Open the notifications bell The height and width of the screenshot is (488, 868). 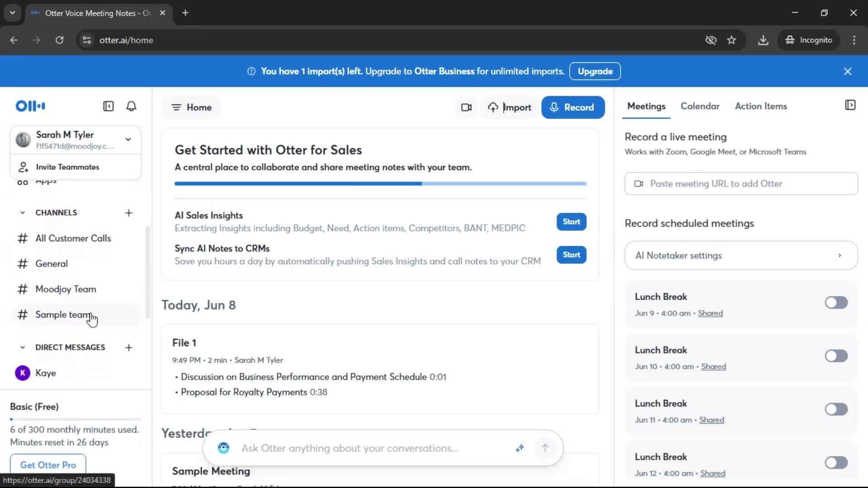pos(131,106)
